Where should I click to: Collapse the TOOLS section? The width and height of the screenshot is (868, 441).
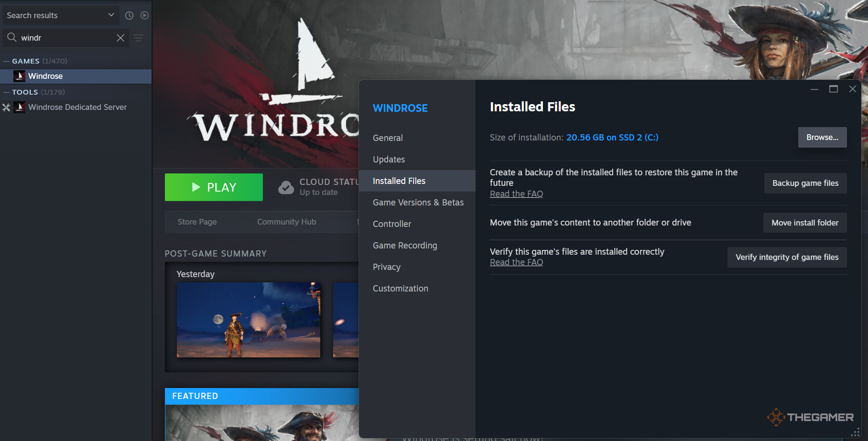7,92
